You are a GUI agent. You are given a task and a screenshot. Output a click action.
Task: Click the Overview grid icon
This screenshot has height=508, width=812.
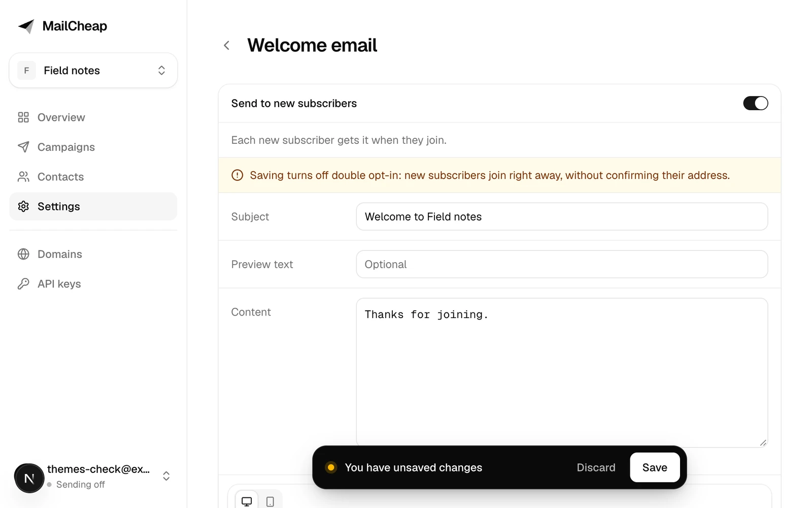[x=23, y=117]
